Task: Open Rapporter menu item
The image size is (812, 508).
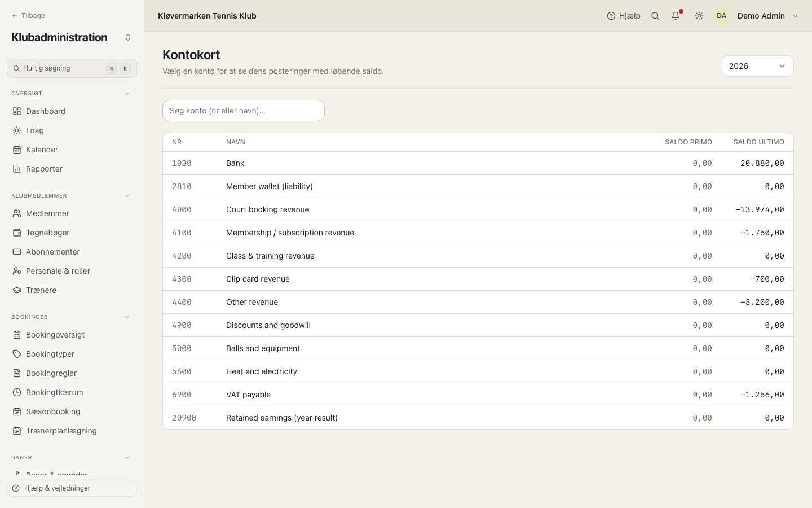Action: coord(72,169)
